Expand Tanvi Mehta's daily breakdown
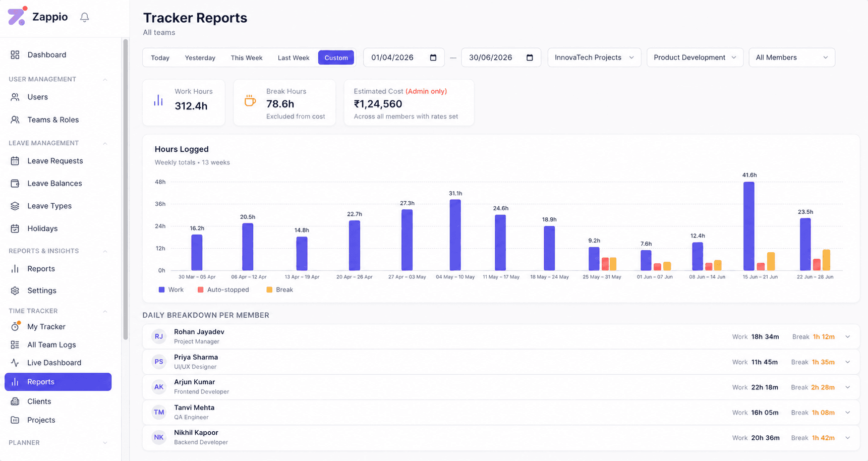 [x=848, y=413]
